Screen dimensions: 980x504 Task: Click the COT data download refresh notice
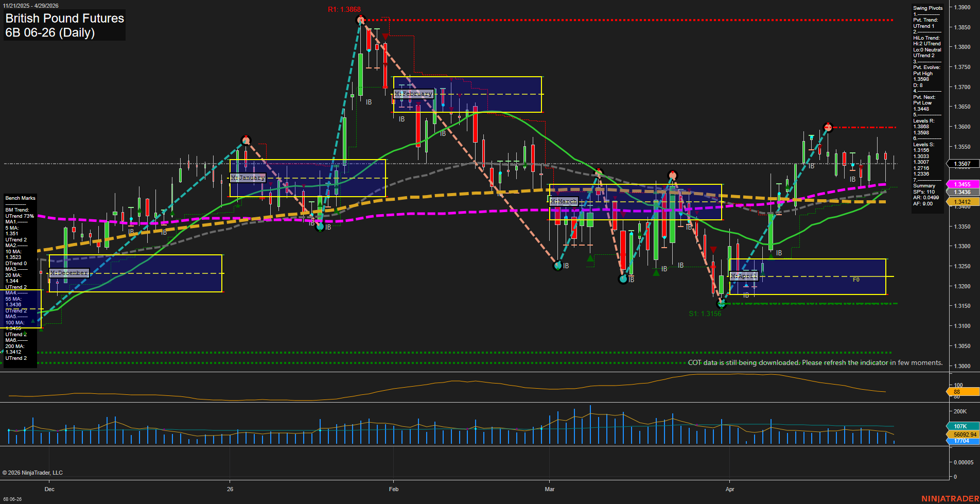tap(815, 362)
